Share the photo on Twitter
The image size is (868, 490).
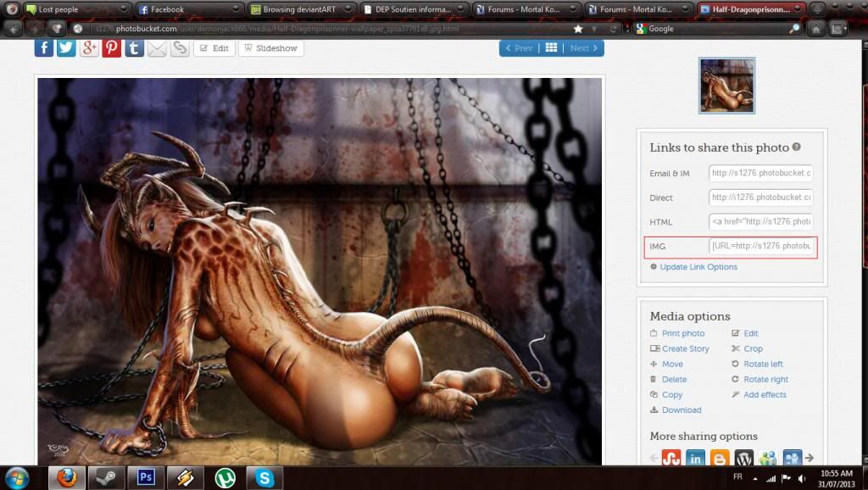coord(66,47)
